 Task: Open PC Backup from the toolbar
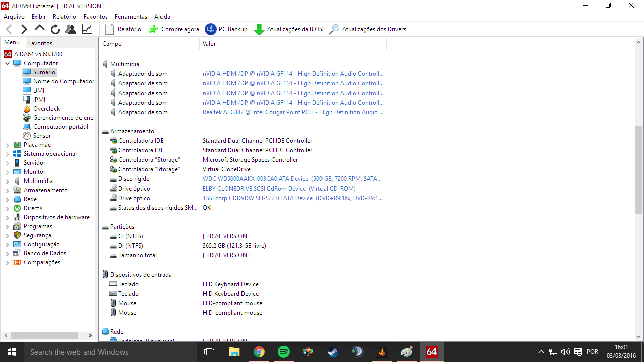(x=226, y=29)
